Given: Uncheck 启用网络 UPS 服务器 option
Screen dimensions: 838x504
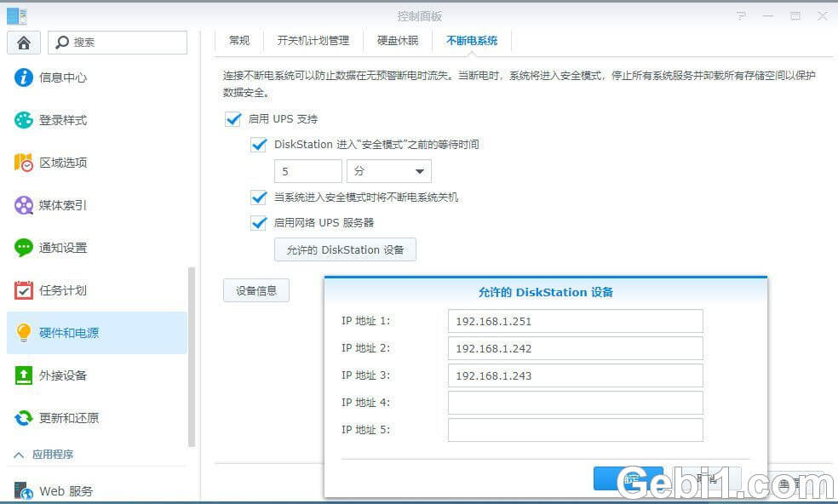Looking at the screenshot, I should [x=259, y=223].
